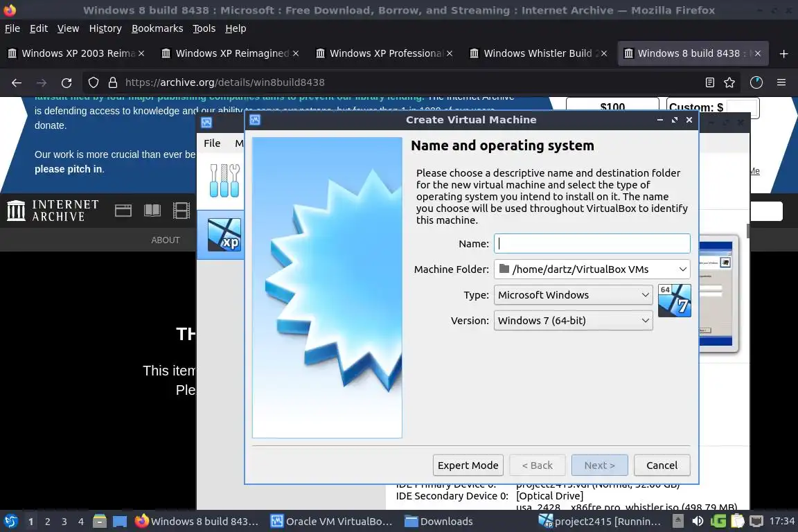The height and width of the screenshot is (532, 798).
Task: Go back using Firefox back arrow
Action: [x=17, y=82]
